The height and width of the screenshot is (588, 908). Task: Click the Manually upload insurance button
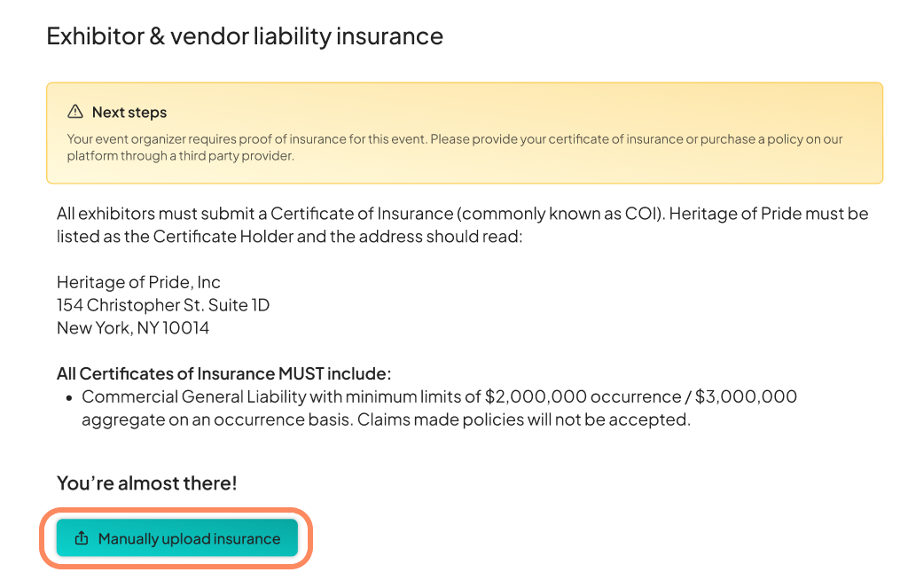pos(177,538)
